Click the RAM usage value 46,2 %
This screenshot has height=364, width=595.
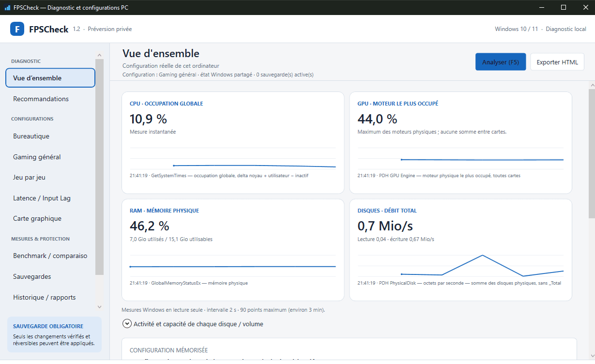[150, 226]
